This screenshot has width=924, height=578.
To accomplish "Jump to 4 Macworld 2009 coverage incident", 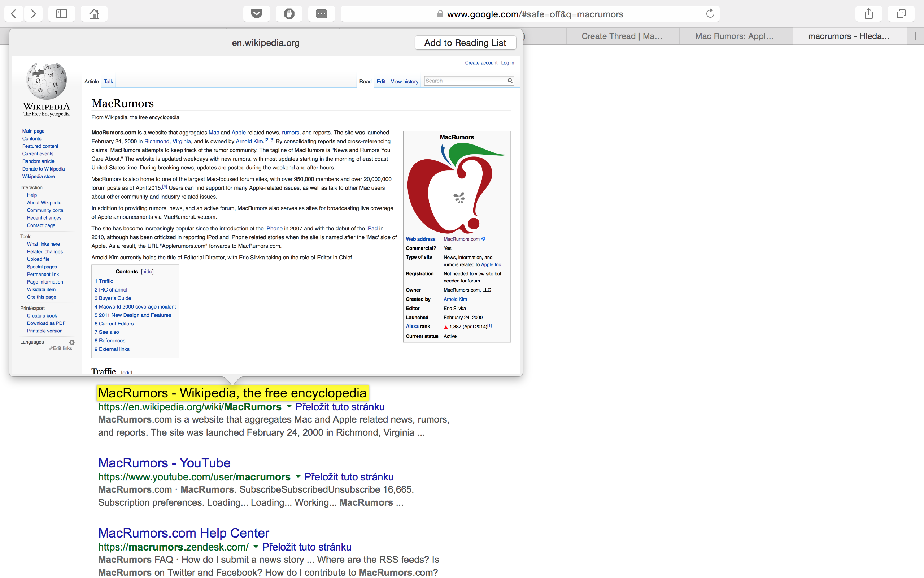I will 135,307.
